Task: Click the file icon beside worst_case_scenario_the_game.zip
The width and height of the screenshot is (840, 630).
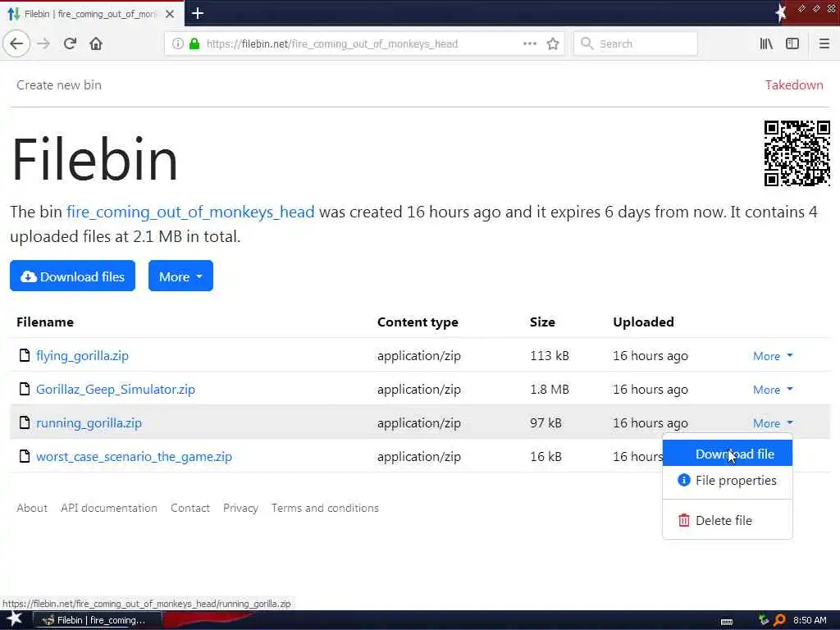Action: click(x=24, y=456)
